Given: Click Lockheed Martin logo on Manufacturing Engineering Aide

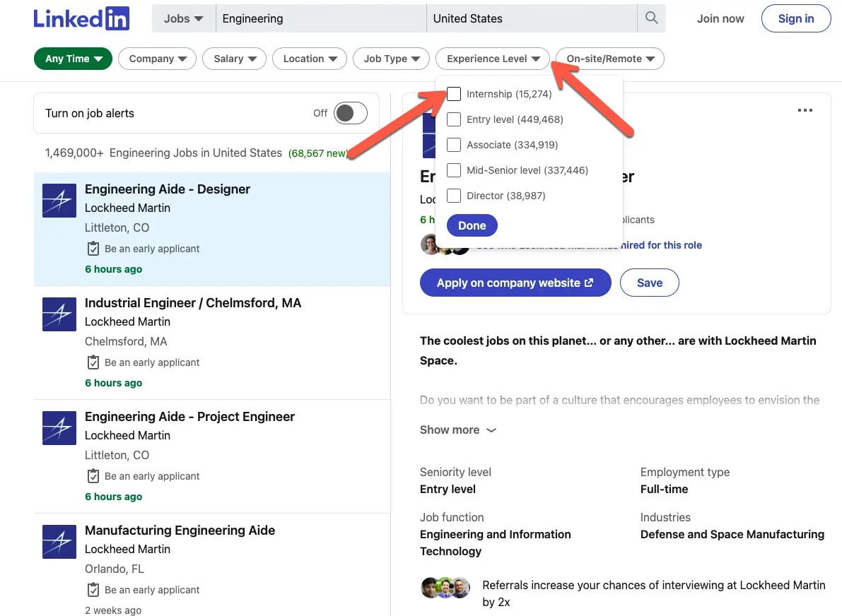Looking at the screenshot, I should tap(59, 541).
